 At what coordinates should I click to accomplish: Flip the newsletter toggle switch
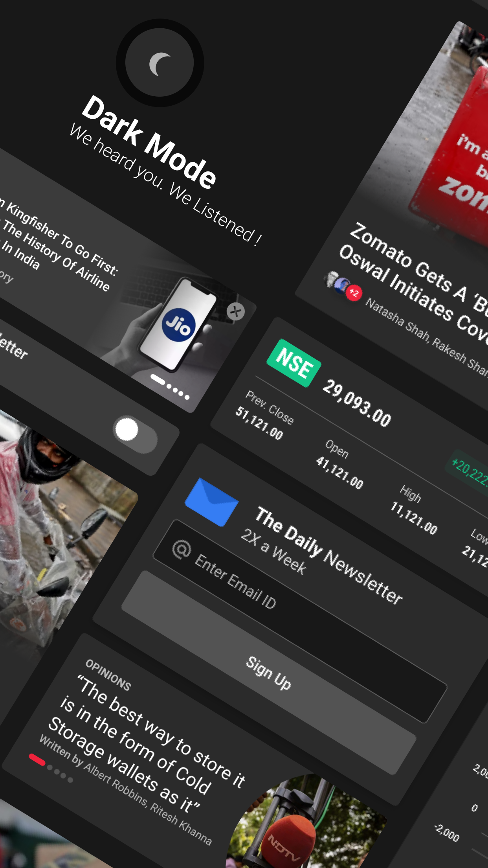pos(135,434)
